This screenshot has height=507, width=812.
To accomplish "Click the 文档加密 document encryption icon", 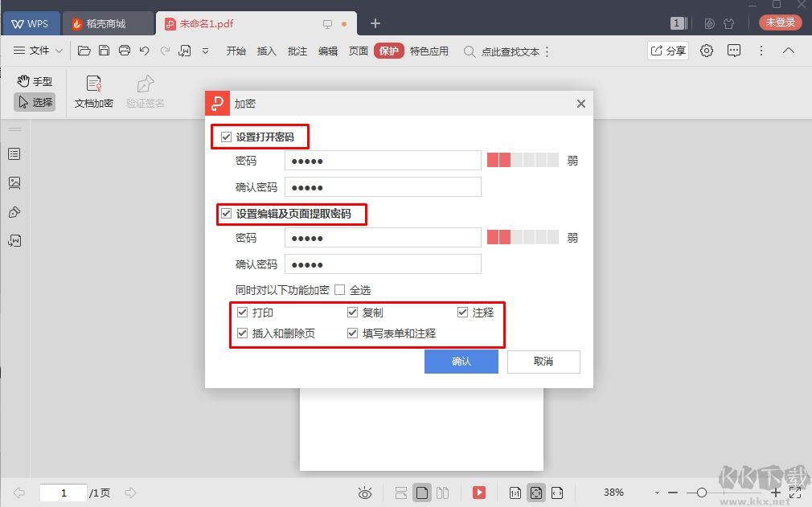I will [x=94, y=92].
